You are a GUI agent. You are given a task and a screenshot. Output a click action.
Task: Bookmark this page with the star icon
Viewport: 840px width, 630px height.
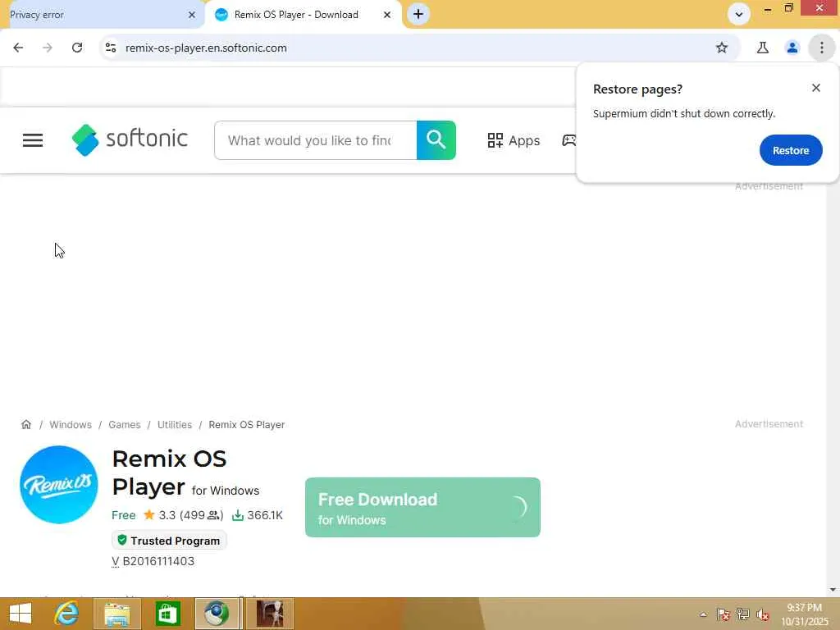(722, 48)
